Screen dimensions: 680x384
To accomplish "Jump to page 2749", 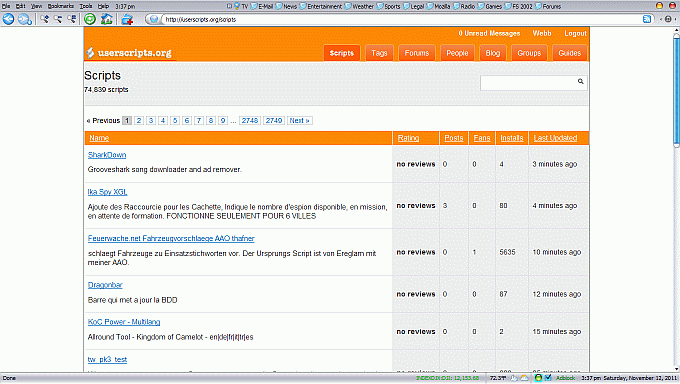I will click(x=274, y=121).
